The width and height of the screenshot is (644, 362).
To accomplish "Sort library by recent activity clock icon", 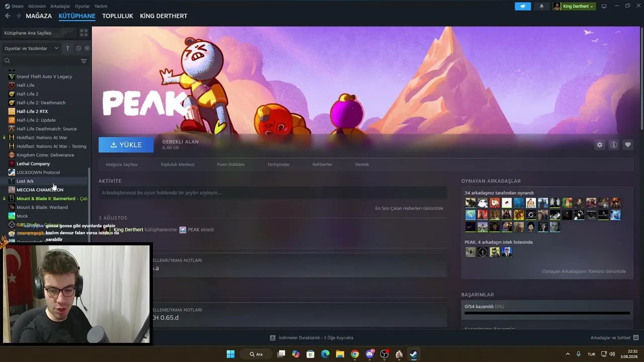I will tap(78, 48).
